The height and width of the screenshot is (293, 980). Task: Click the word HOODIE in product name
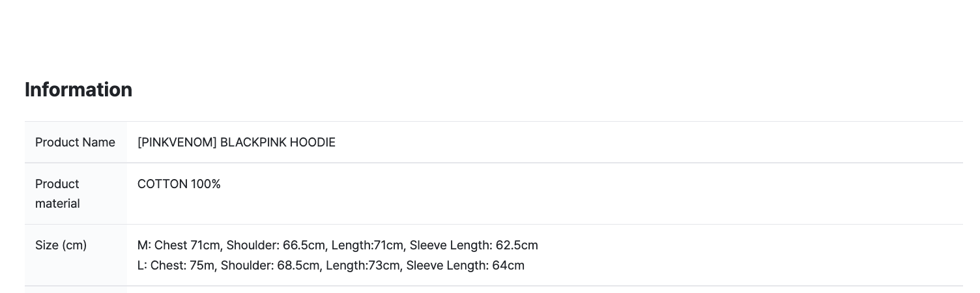[312, 142]
